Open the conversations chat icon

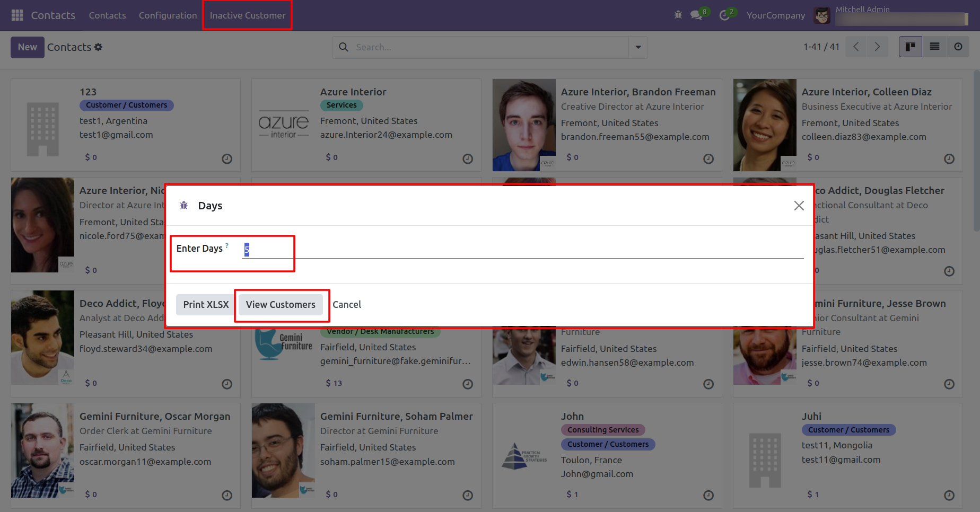point(696,15)
